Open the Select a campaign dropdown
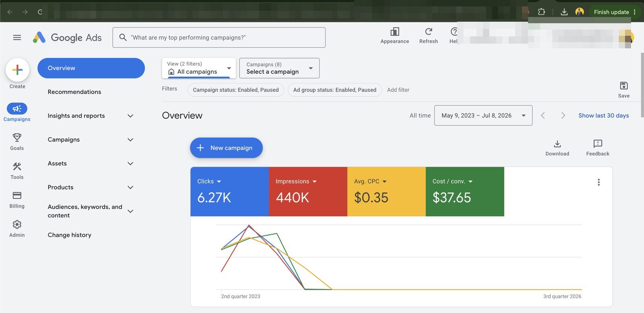 tap(279, 68)
